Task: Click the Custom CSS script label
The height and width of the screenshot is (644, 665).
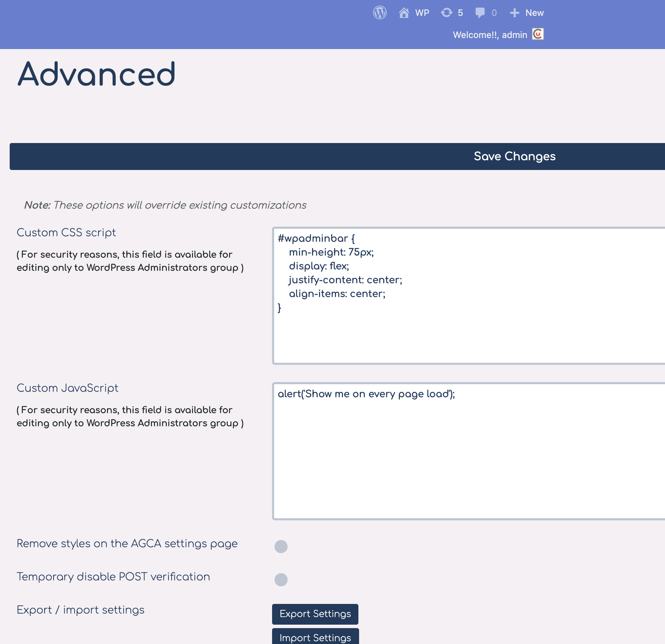Action: [x=66, y=232]
